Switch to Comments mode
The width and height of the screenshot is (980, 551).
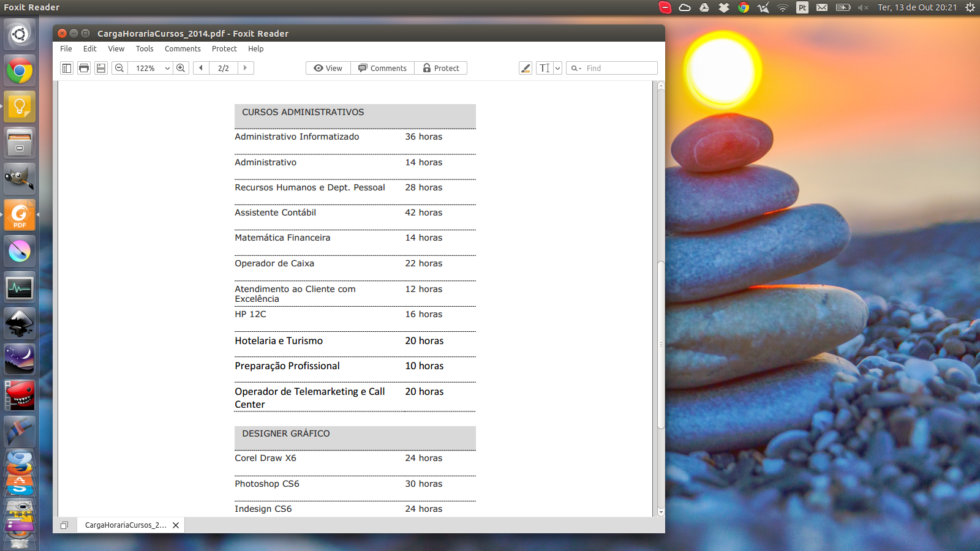[382, 68]
